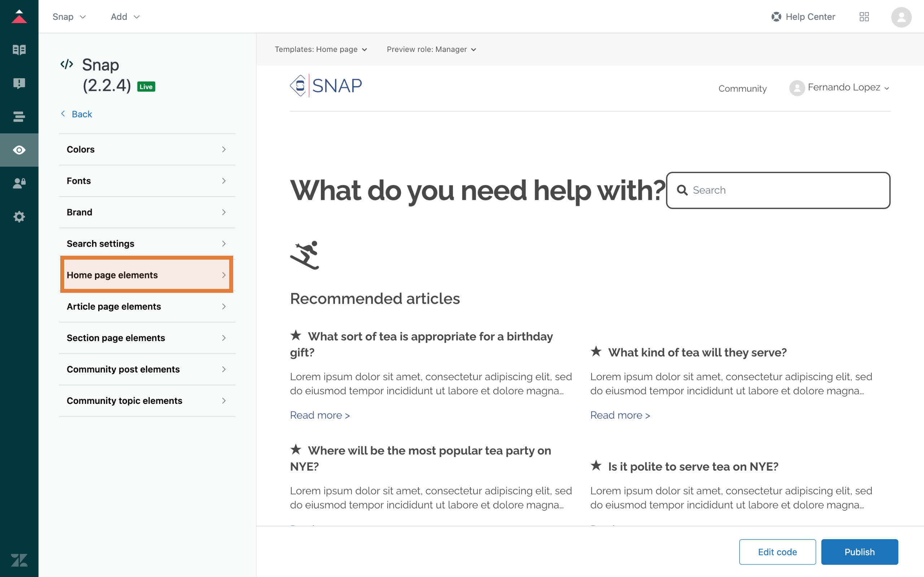Select the Customize design eye icon
924x577 pixels.
[19, 150]
